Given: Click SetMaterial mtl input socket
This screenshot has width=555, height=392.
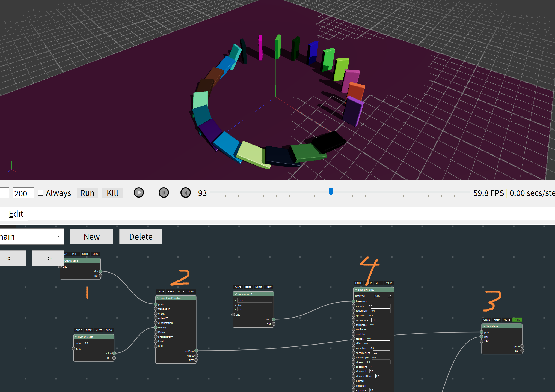Looking at the screenshot, I should pyautogui.click(x=482, y=337).
